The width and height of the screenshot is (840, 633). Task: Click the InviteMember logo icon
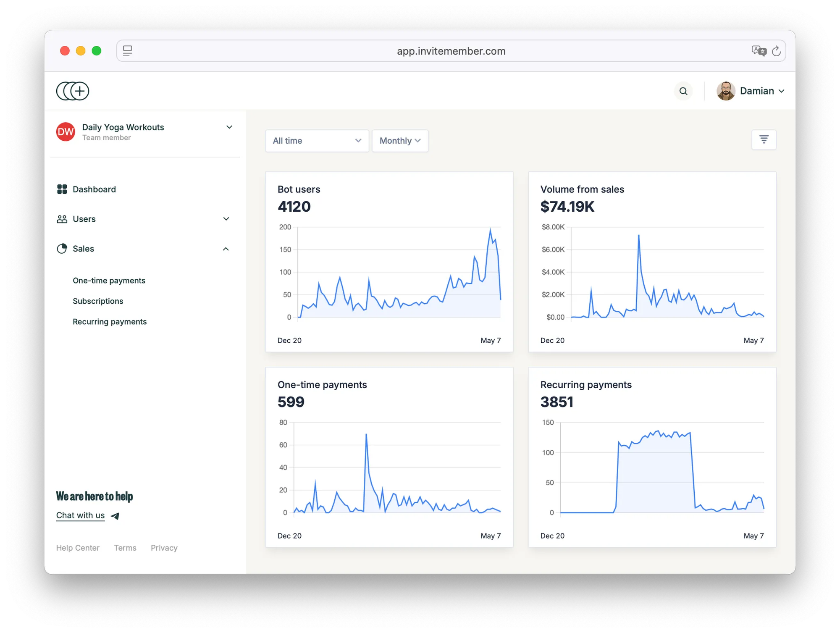73,91
